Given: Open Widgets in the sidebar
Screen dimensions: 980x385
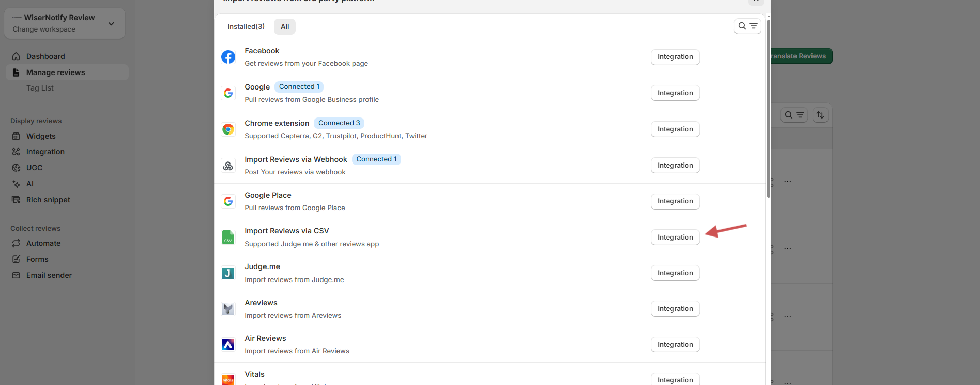Looking at the screenshot, I should pyautogui.click(x=41, y=136).
